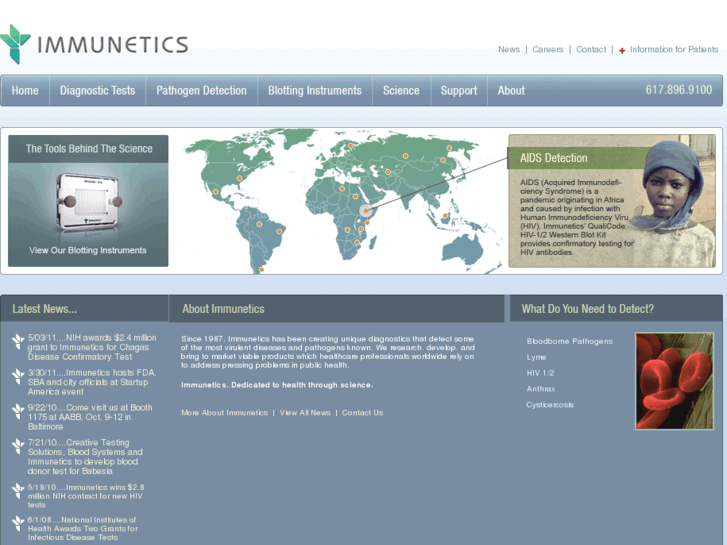Select HIV 1/2 in detection list
The image size is (727, 545).
point(540,373)
